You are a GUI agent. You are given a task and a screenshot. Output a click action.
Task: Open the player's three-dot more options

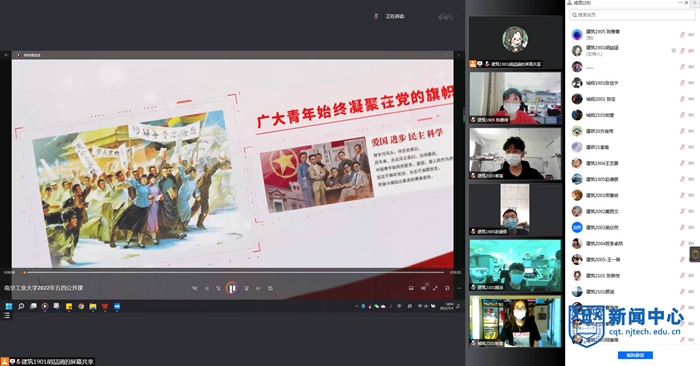459,288
